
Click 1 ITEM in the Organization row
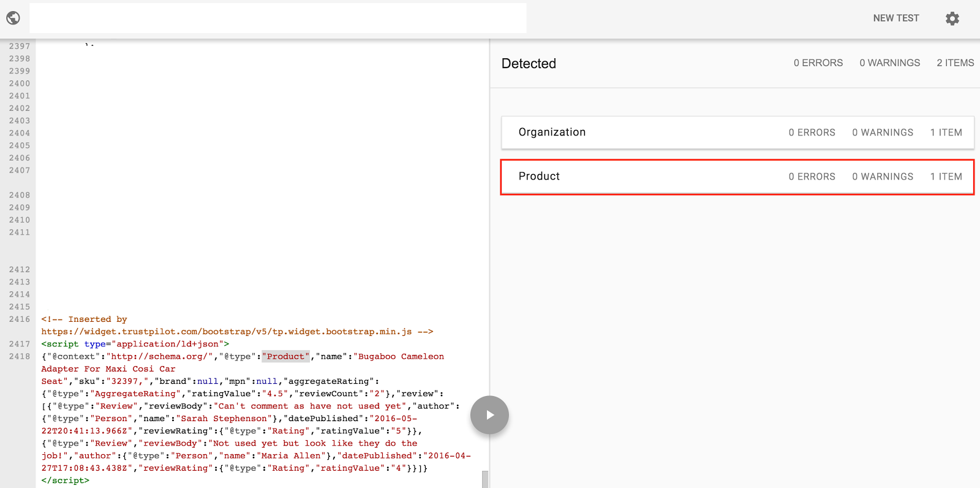pos(946,132)
